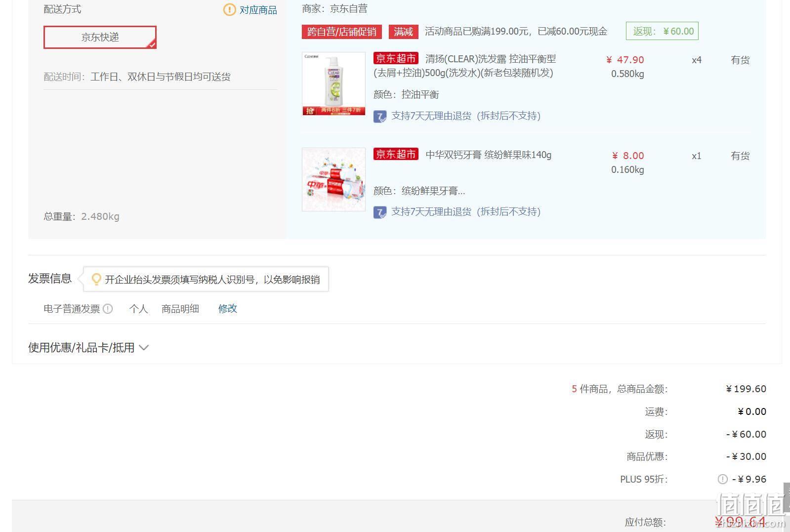Screen dimensions: 790x532
Task: Select the 京东快递 delivery option
Action: (100, 38)
